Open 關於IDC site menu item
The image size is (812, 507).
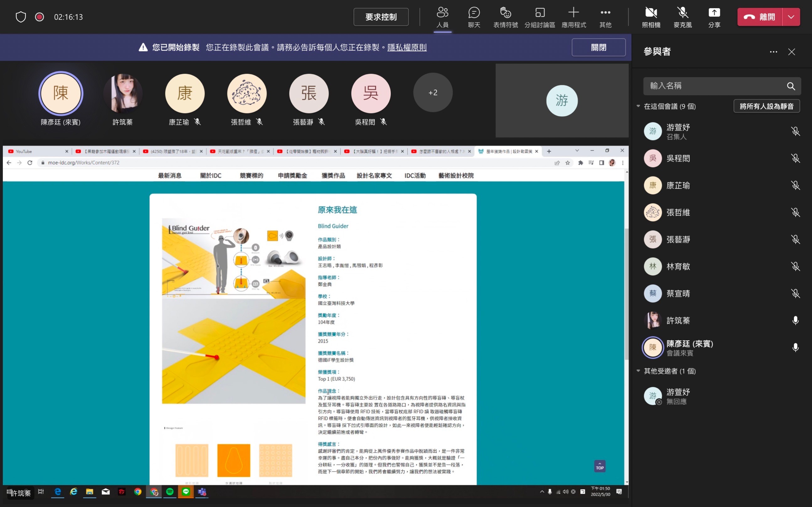pos(211,175)
